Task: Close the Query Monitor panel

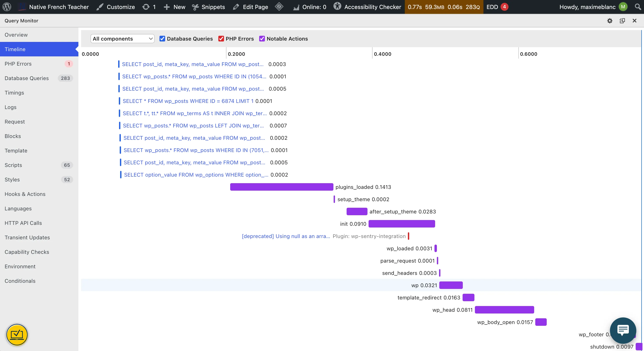Action: point(635,21)
